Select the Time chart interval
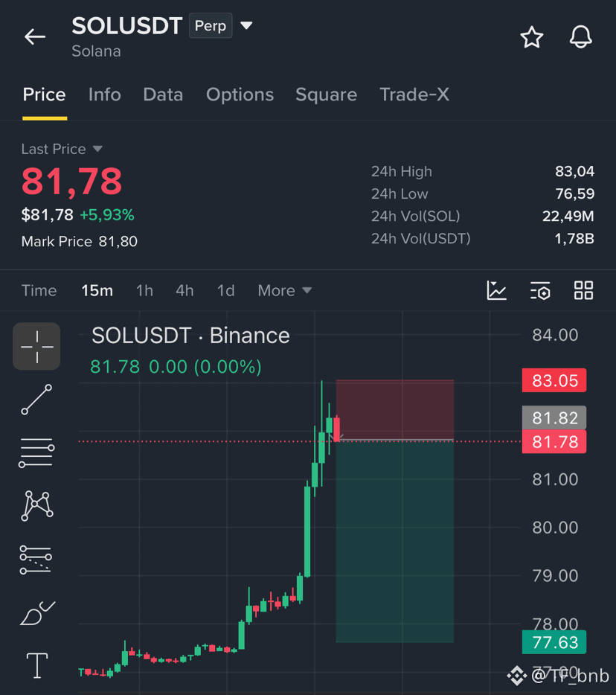 (39, 291)
